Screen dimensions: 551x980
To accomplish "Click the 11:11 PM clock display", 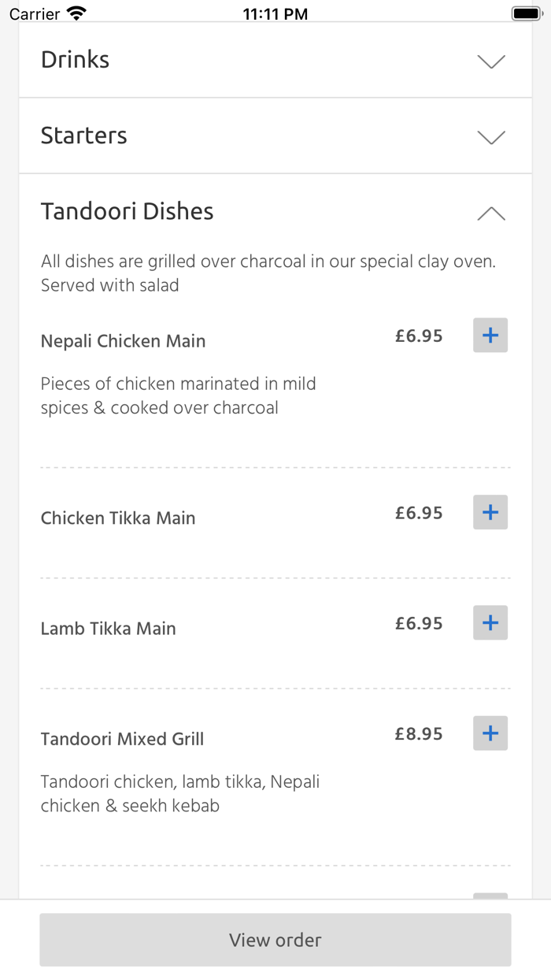I will (x=275, y=12).
